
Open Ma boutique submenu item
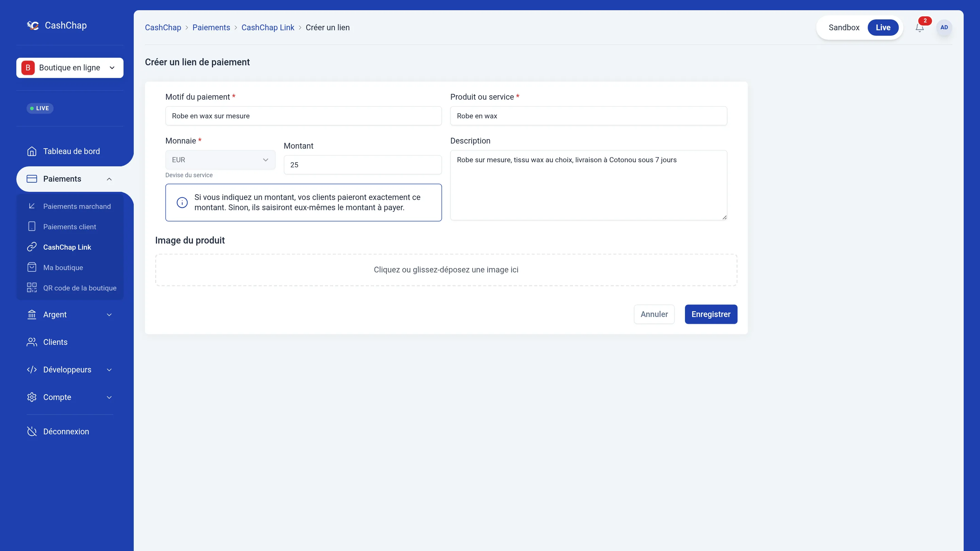[70, 267]
